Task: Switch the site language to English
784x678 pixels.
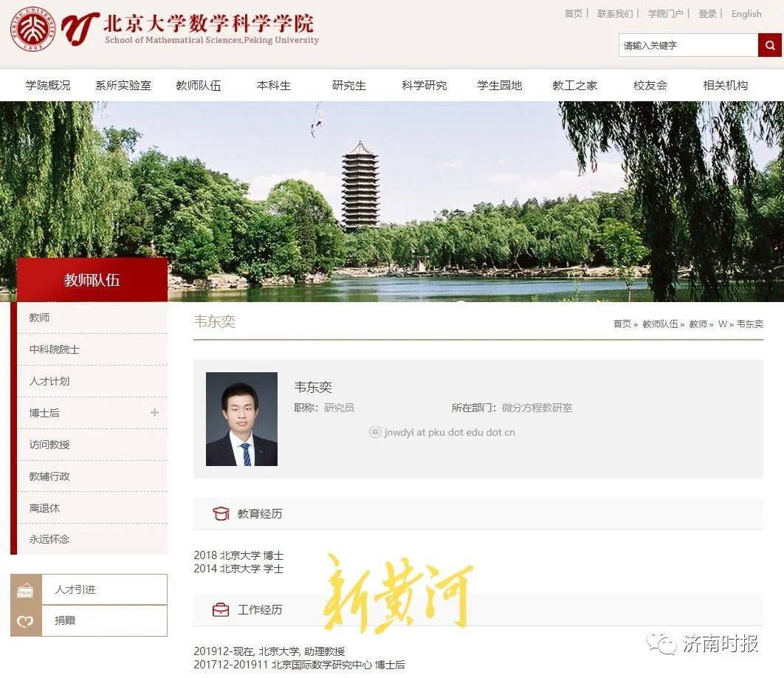Action: [746, 13]
